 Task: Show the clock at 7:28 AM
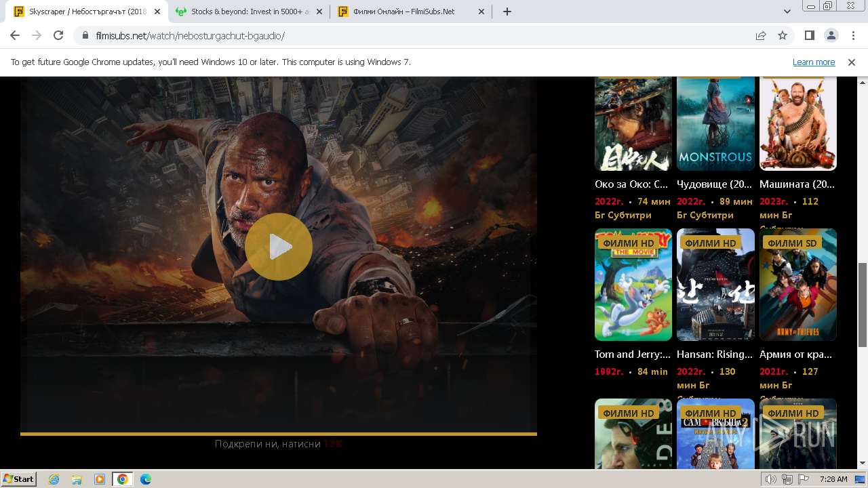click(x=833, y=479)
